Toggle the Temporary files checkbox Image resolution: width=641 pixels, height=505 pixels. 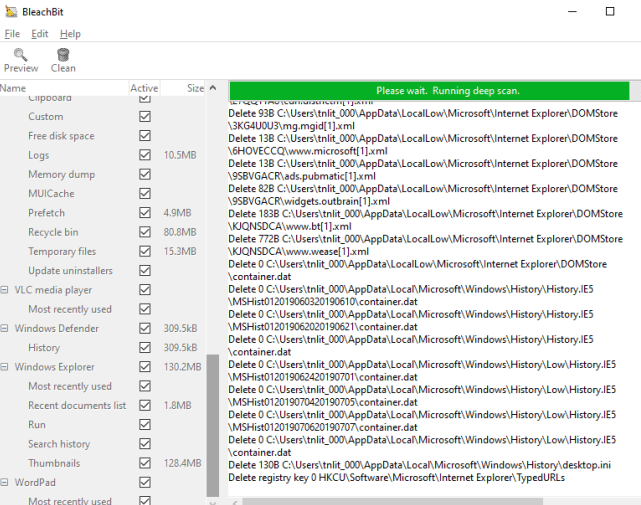pyautogui.click(x=145, y=251)
